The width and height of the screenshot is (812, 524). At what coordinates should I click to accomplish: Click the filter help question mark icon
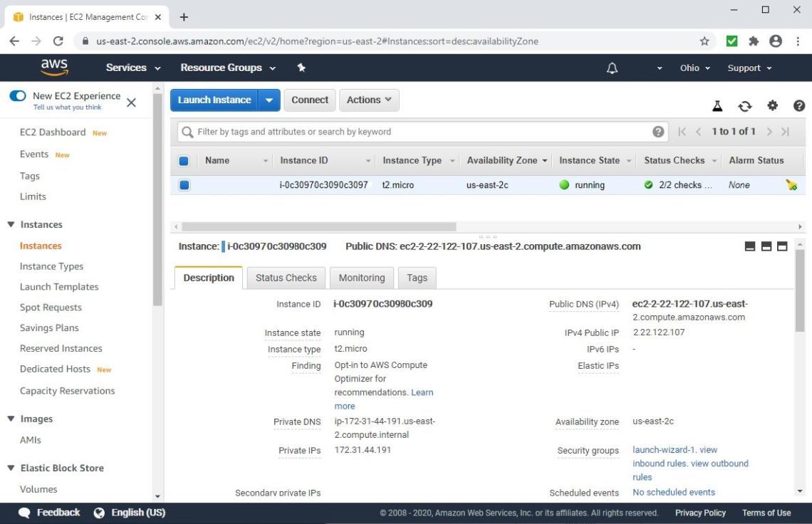(x=657, y=132)
